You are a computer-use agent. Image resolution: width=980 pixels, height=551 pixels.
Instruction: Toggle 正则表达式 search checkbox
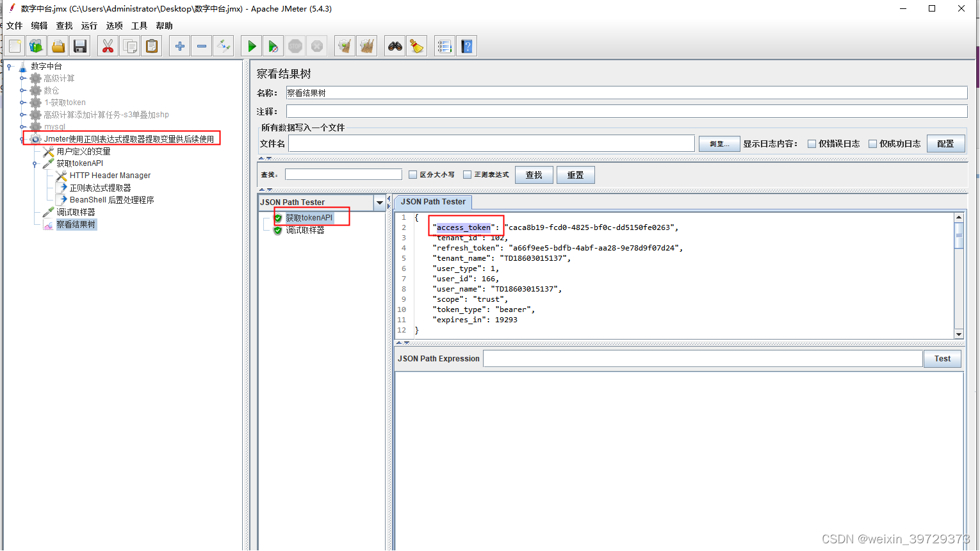coord(467,174)
